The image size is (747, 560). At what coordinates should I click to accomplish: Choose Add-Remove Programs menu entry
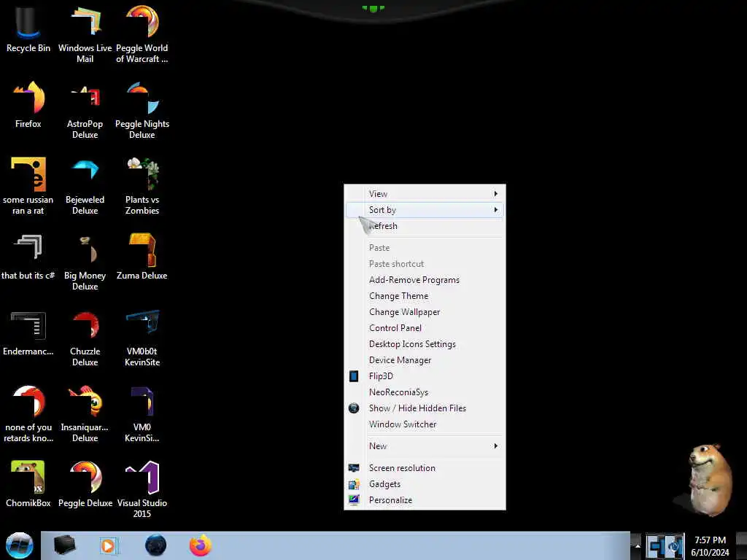click(425, 280)
